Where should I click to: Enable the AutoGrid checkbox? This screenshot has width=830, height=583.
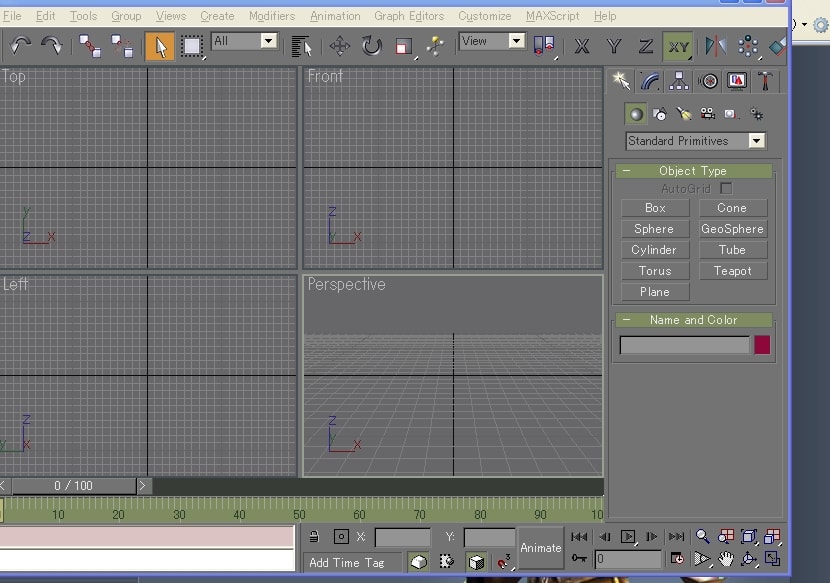pyautogui.click(x=726, y=189)
